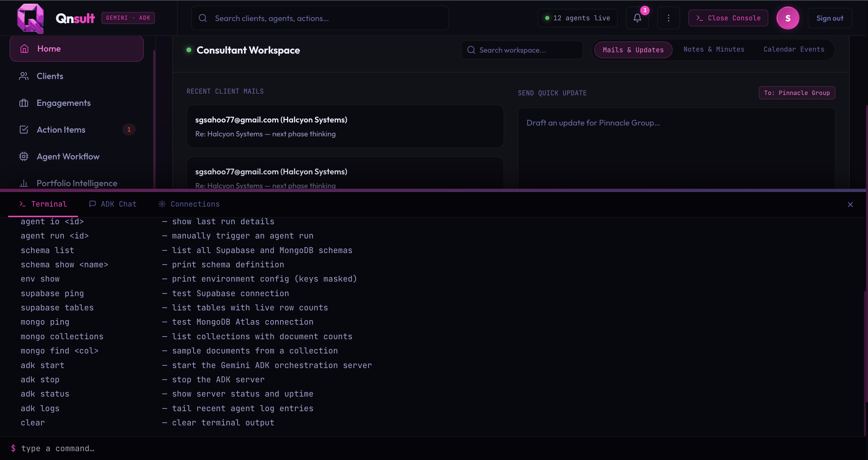Click the S user avatar
868x460 pixels.
point(788,18)
